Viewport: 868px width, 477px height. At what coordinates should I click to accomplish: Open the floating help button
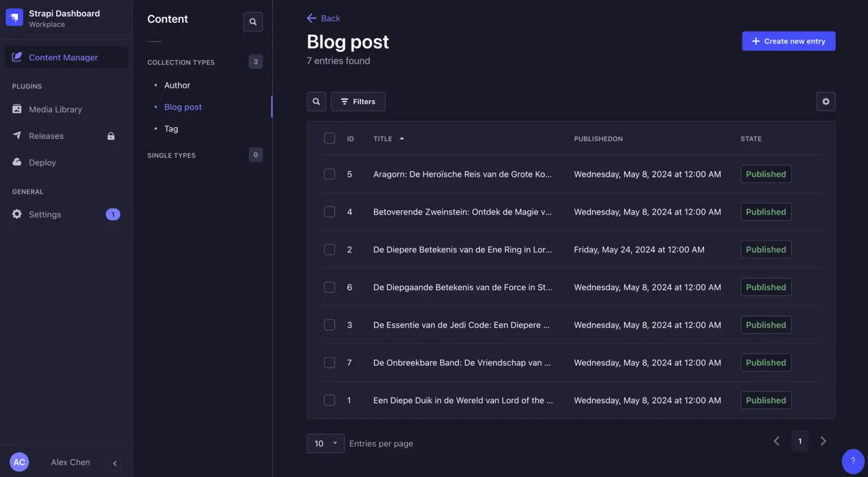[852, 461]
